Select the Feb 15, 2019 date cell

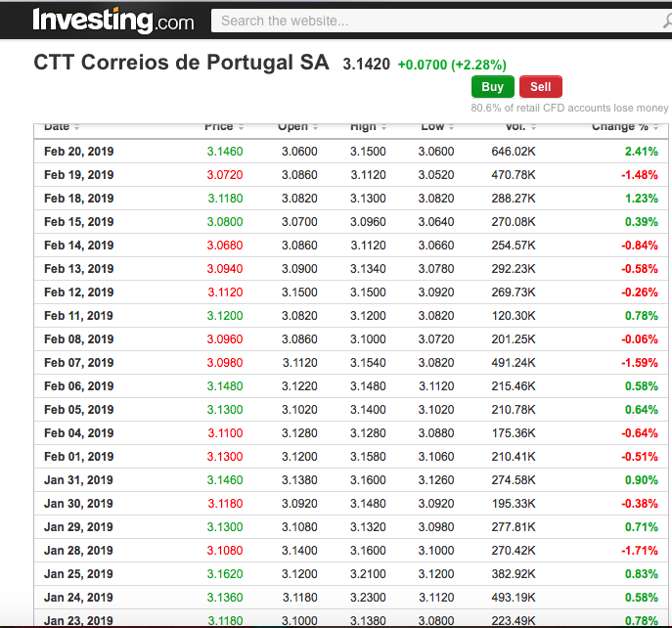(79, 222)
